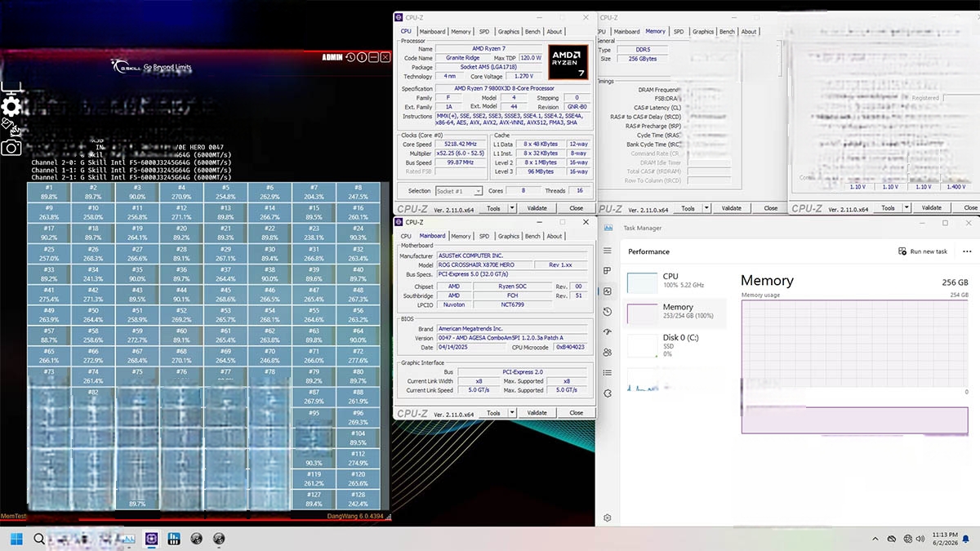Click Validate in CPU tab CPU-Z window
Screen dimensions: 980x551
(537, 208)
